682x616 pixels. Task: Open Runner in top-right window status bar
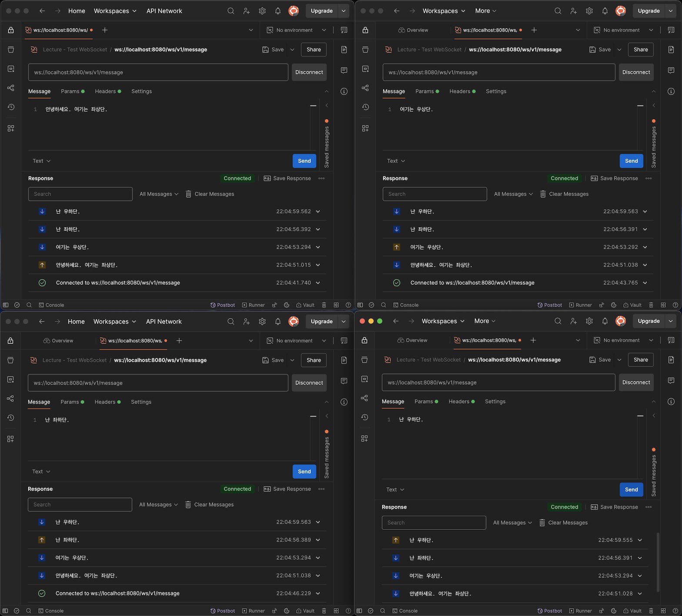(x=580, y=305)
